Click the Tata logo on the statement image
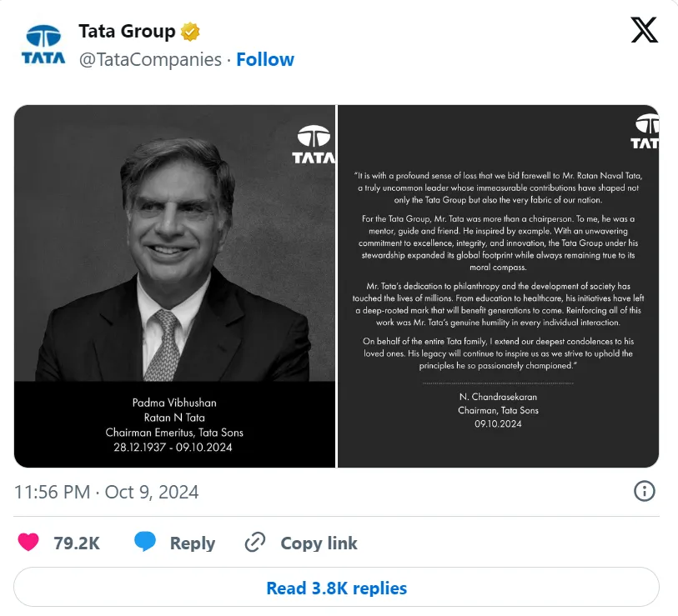Viewport: 678px width, 616px height. coord(645,133)
